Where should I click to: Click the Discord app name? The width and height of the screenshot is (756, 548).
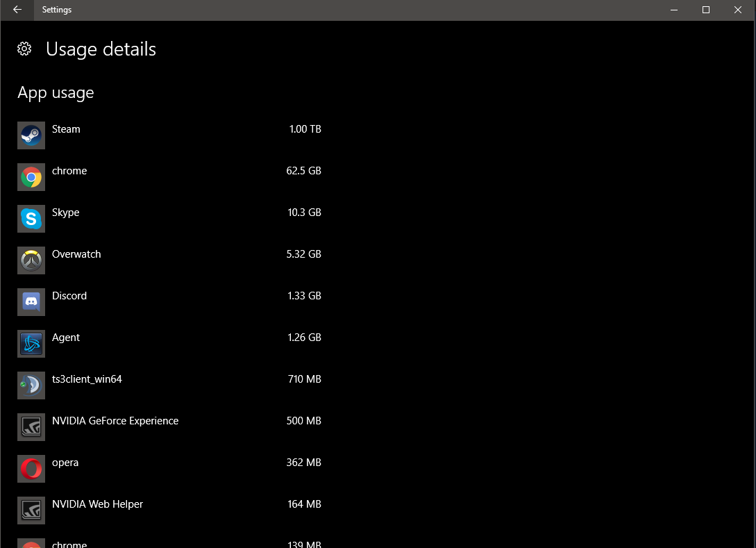69,296
